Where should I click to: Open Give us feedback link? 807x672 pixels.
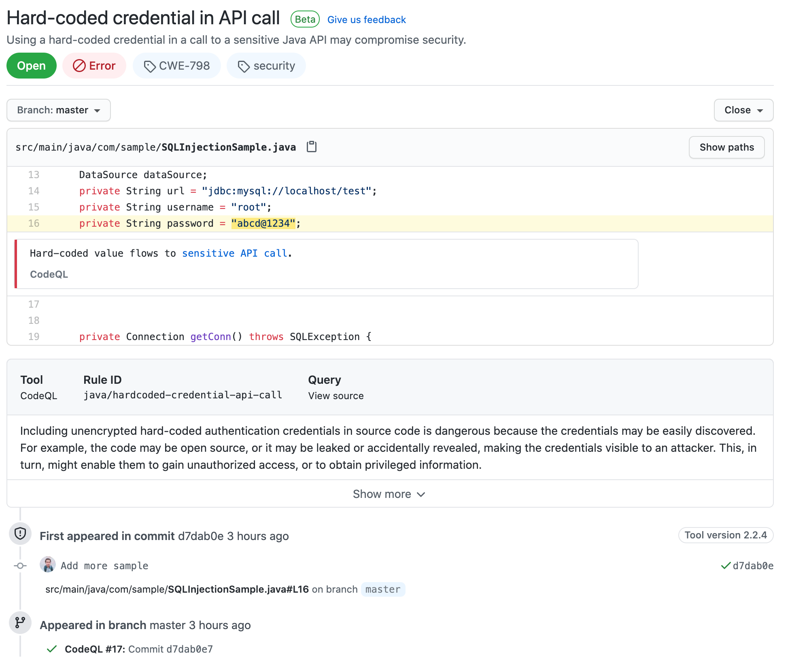coord(366,20)
